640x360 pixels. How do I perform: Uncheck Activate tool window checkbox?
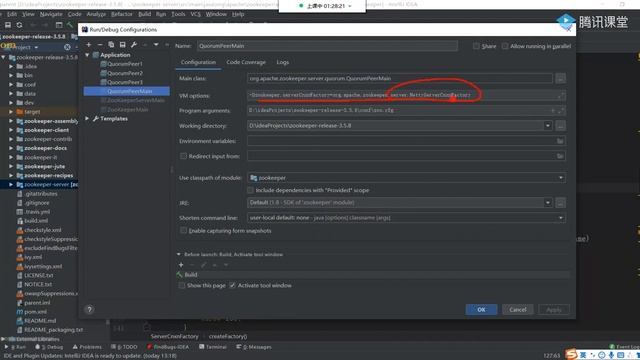pos(232,285)
